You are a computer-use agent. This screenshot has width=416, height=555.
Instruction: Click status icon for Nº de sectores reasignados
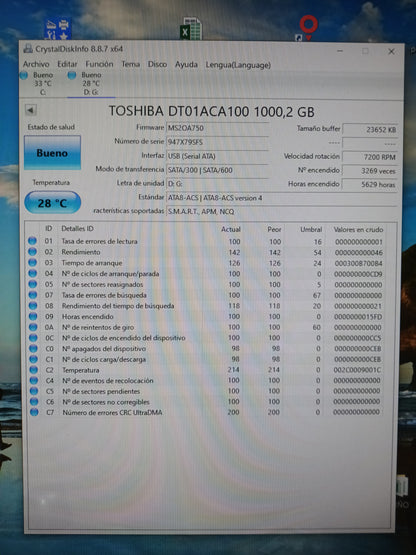click(33, 284)
